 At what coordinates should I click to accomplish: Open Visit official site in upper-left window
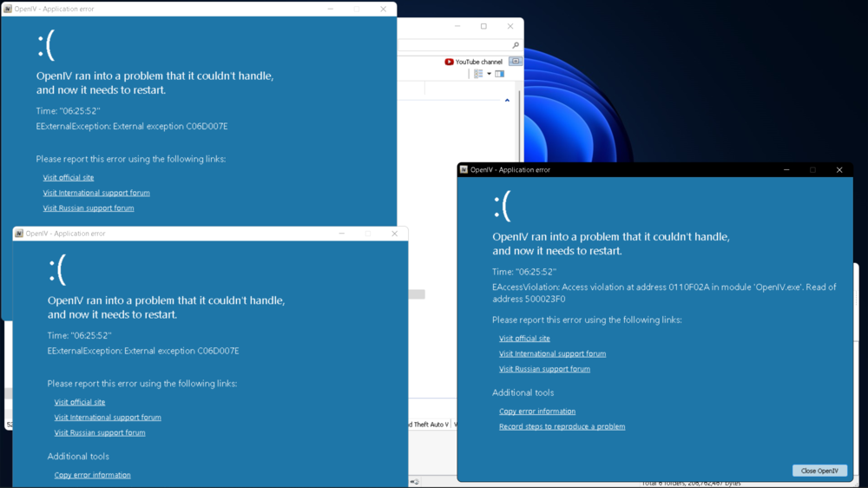pyautogui.click(x=69, y=178)
